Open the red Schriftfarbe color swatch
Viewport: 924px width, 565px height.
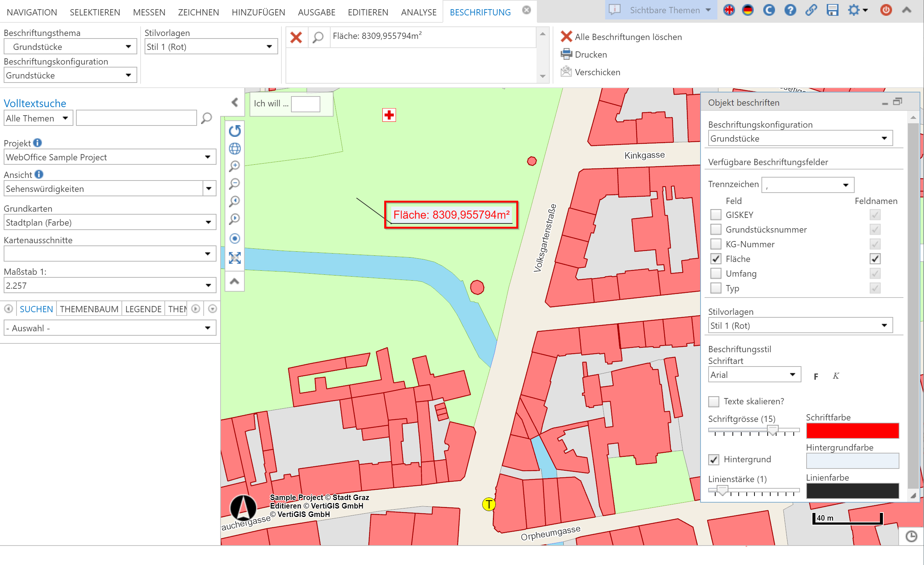pos(852,430)
